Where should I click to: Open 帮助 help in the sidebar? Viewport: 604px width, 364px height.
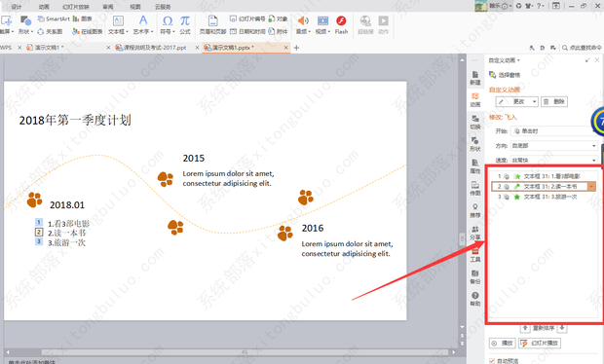point(475,299)
